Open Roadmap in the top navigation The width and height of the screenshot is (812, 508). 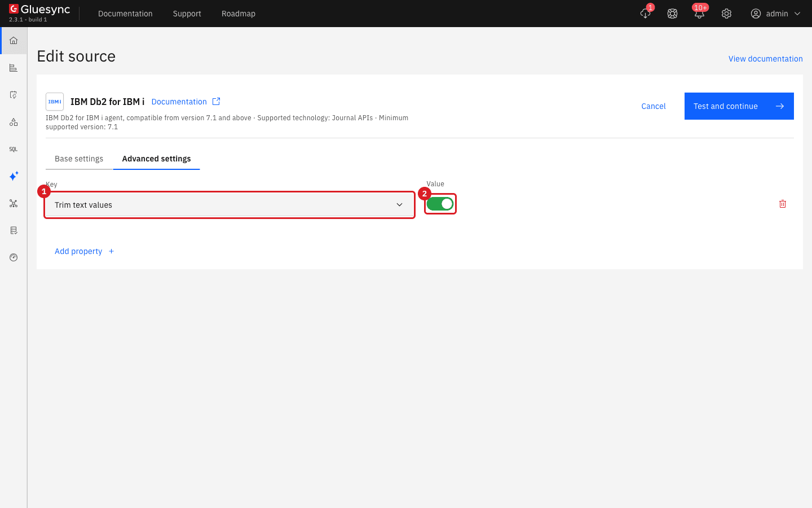[239, 14]
